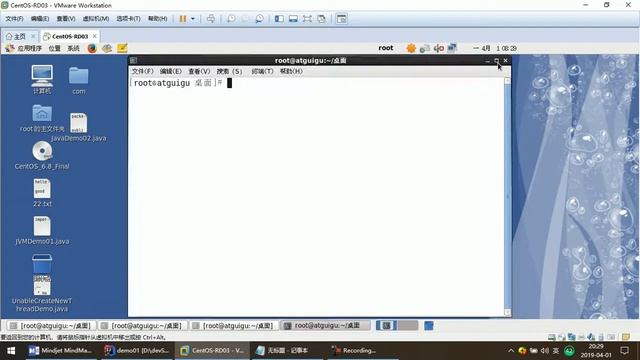The image size is (640, 360).
Task: Select the root home folder desktop icon
Action: click(x=42, y=118)
